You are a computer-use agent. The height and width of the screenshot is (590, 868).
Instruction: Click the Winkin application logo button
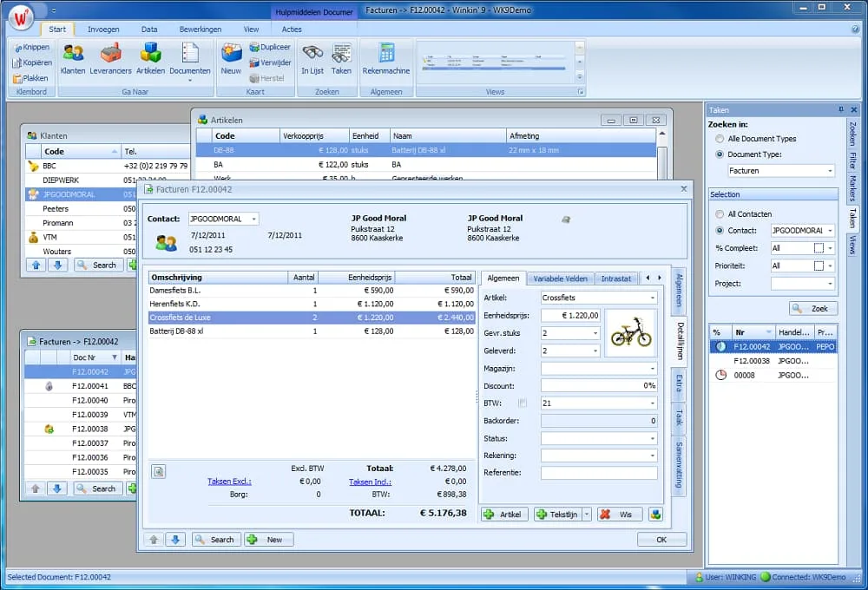[x=21, y=17]
